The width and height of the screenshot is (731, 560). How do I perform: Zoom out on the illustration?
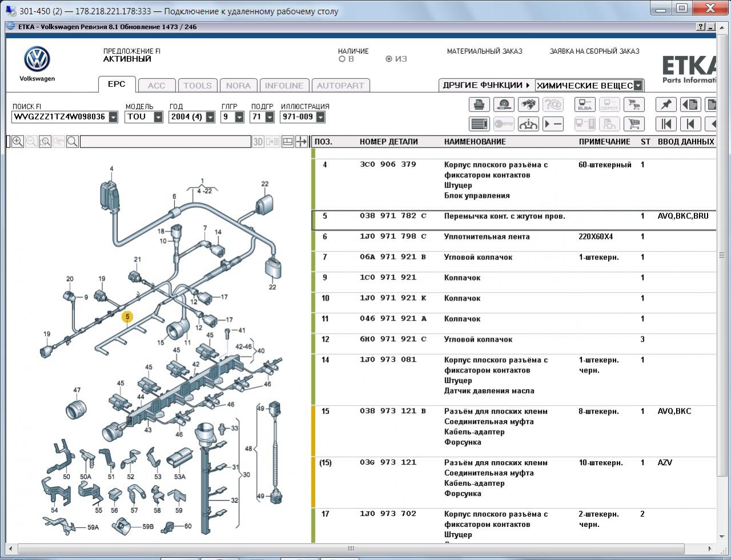coord(31,142)
